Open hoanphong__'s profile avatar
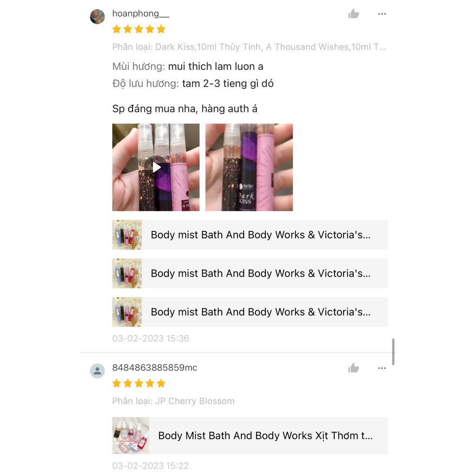Image resolution: width=476 pixels, height=476 pixels. pos(98,16)
